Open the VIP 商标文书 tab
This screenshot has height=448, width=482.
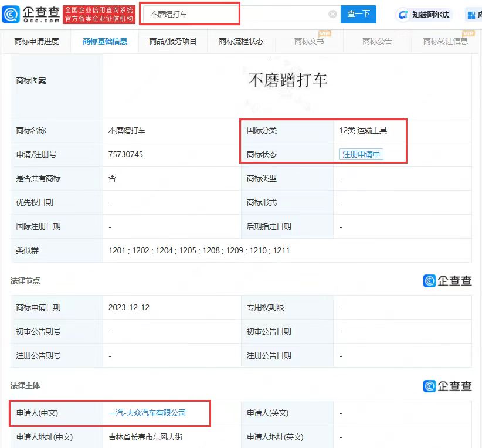[309, 41]
